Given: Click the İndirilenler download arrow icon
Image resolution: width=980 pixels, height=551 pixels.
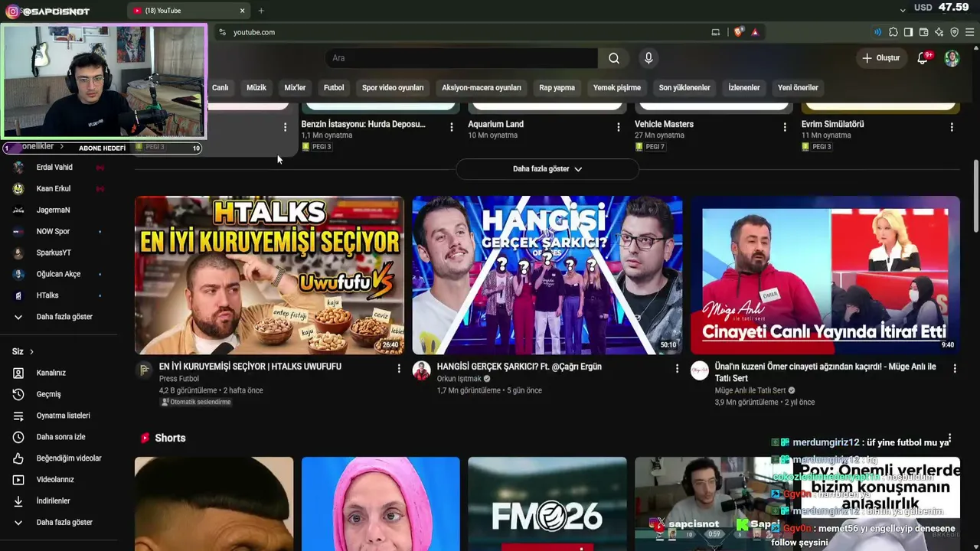Looking at the screenshot, I should pyautogui.click(x=18, y=501).
